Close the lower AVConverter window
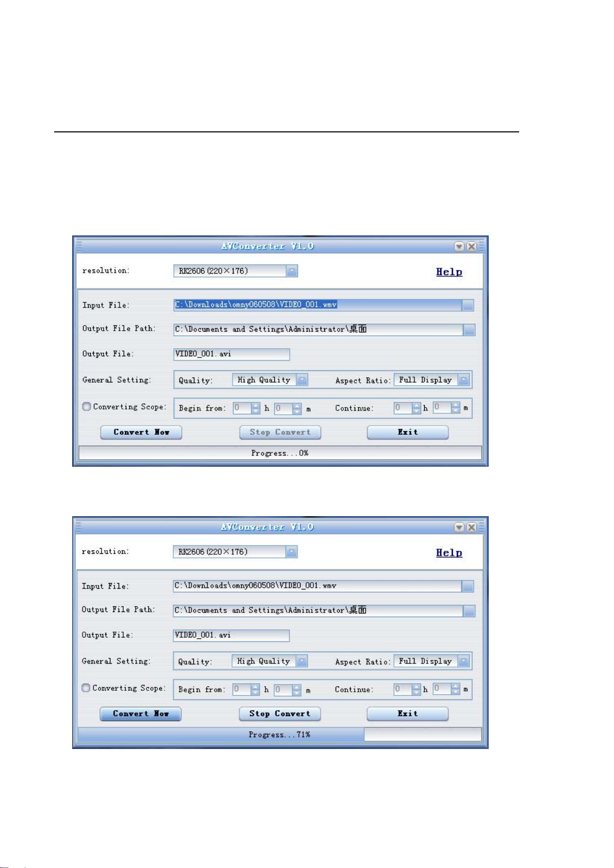This screenshot has height=868, width=614. pyautogui.click(x=471, y=527)
